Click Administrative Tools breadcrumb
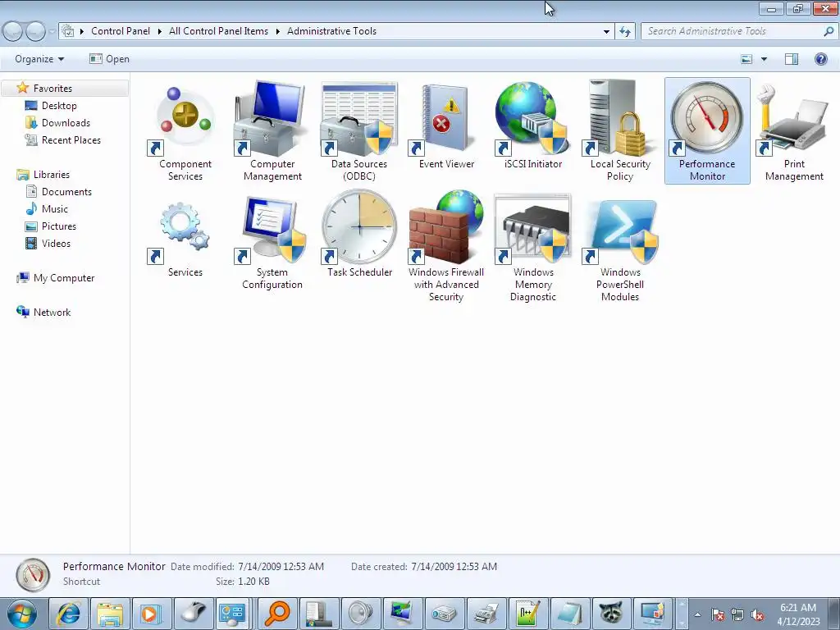840x630 pixels. [x=331, y=31]
